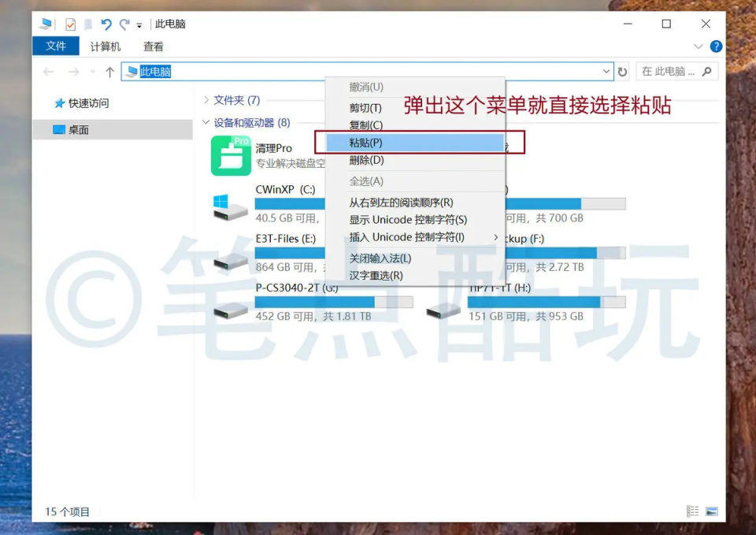
Task: Click the E3T-Files (E:) drive icon
Action: [x=230, y=261]
